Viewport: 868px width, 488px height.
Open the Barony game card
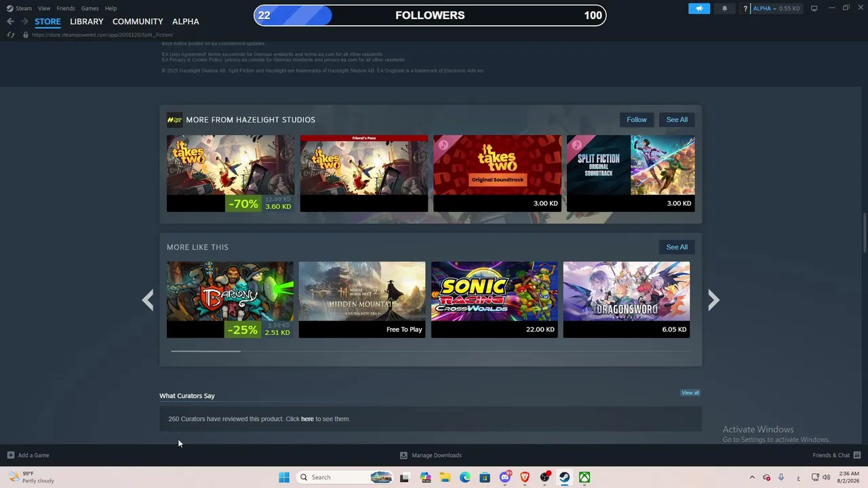click(x=231, y=300)
